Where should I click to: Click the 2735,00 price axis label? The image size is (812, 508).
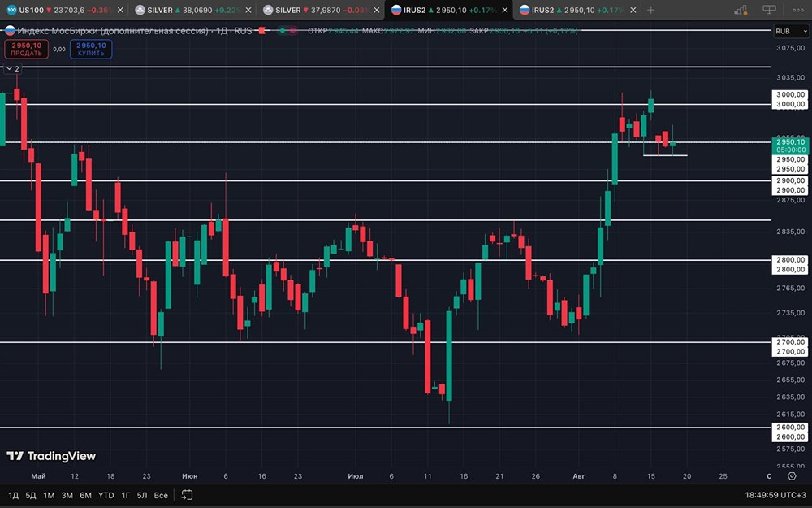791,313
